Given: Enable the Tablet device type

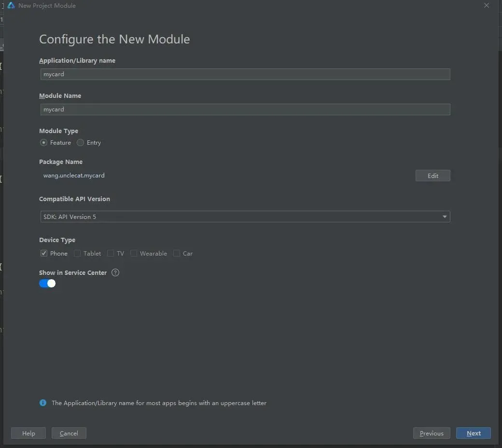Looking at the screenshot, I should pos(77,253).
